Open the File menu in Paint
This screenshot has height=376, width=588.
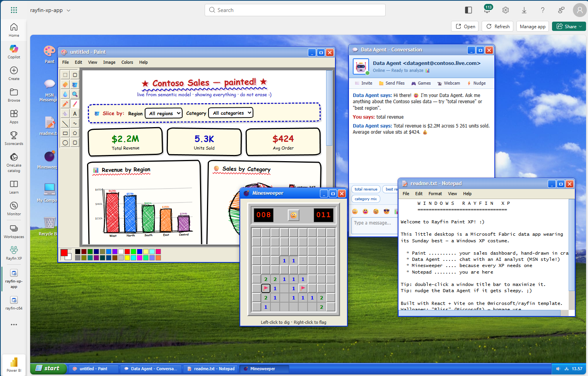tap(66, 62)
